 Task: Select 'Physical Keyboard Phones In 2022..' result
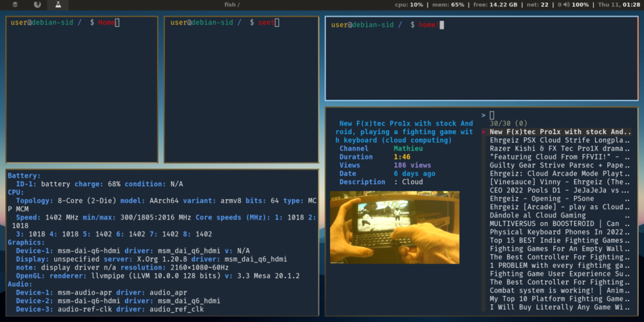click(x=560, y=232)
